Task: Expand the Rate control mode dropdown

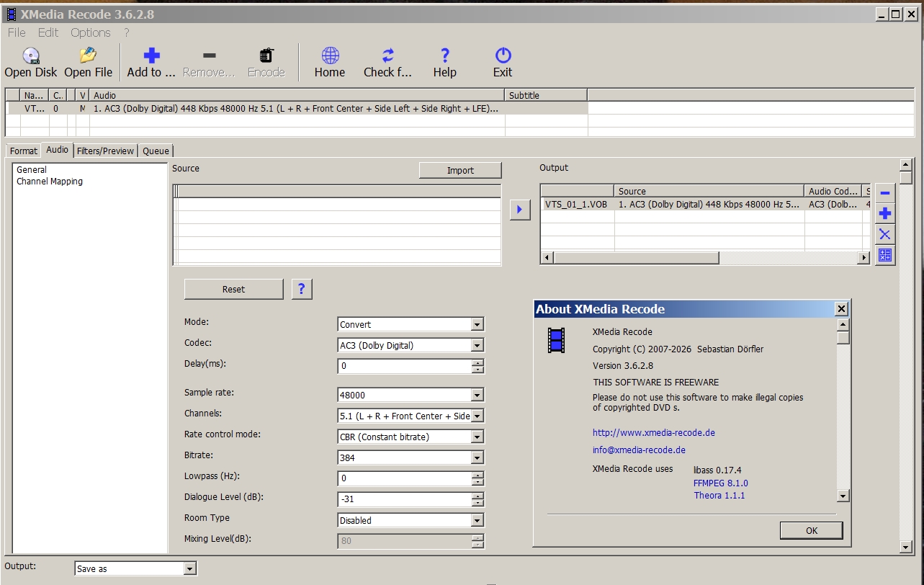Action: click(x=477, y=437)
